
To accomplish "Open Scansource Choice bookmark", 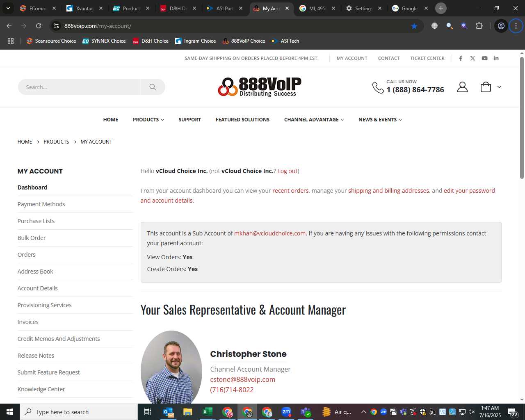I will (51, 41).
